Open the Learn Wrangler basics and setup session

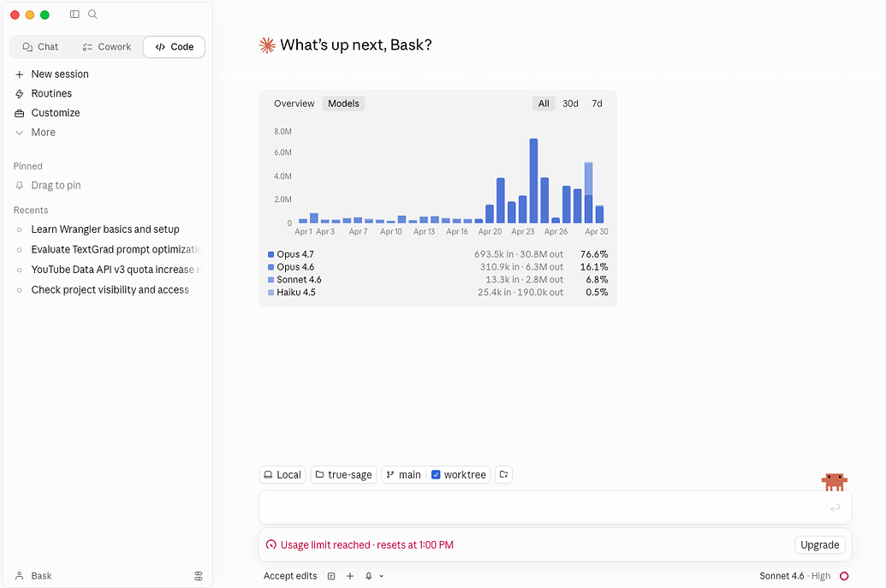105,229
